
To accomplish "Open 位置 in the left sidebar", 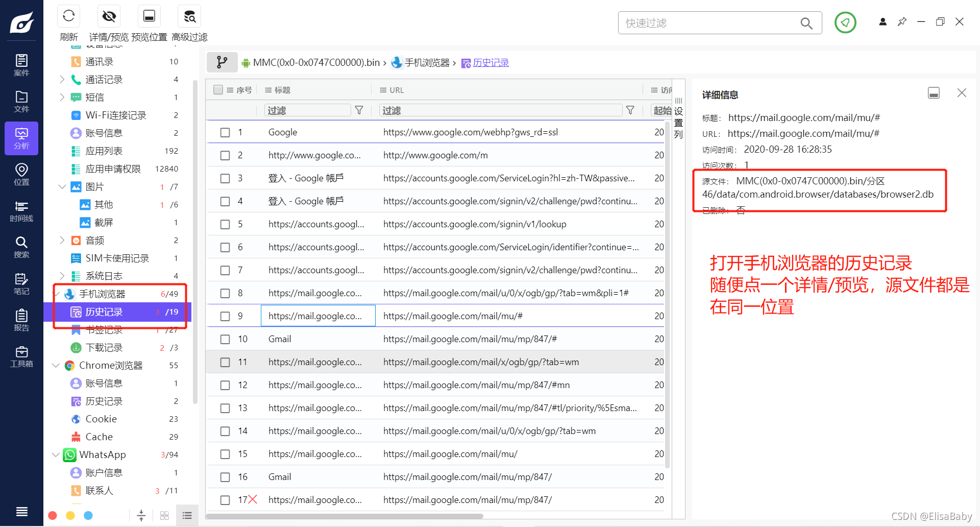I will (21, 174).
